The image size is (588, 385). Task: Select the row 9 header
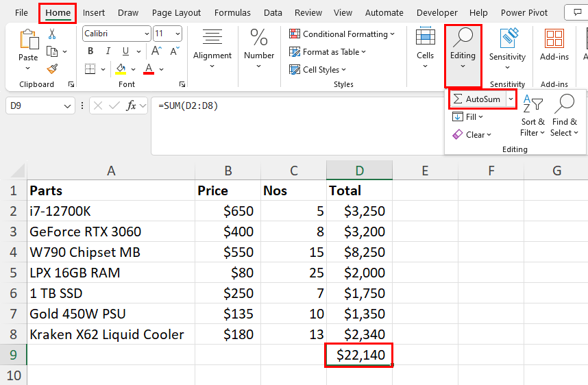coord(13,355)
